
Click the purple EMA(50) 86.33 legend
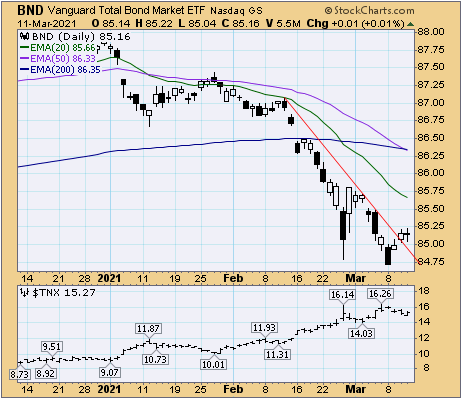pyautogui.click(x=58, y=59)
